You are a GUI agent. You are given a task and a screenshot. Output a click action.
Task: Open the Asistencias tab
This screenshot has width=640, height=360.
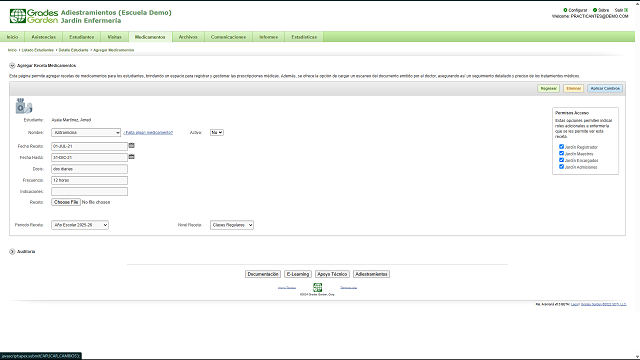coord(44,37)
